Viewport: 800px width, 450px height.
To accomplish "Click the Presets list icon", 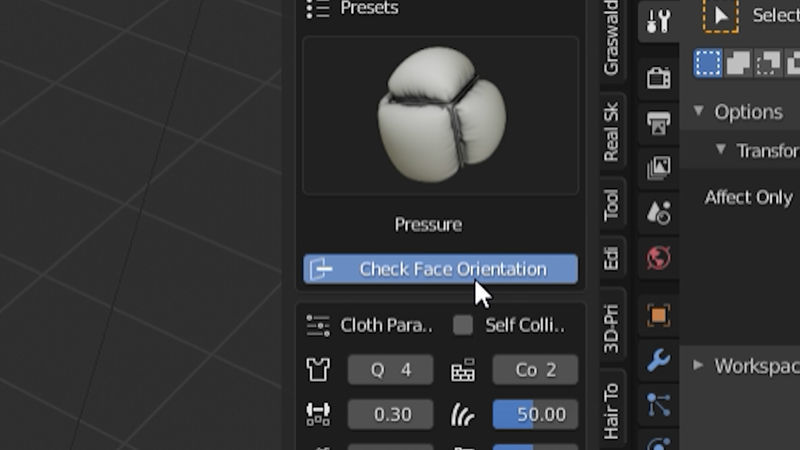I will (x=317, y=9).
